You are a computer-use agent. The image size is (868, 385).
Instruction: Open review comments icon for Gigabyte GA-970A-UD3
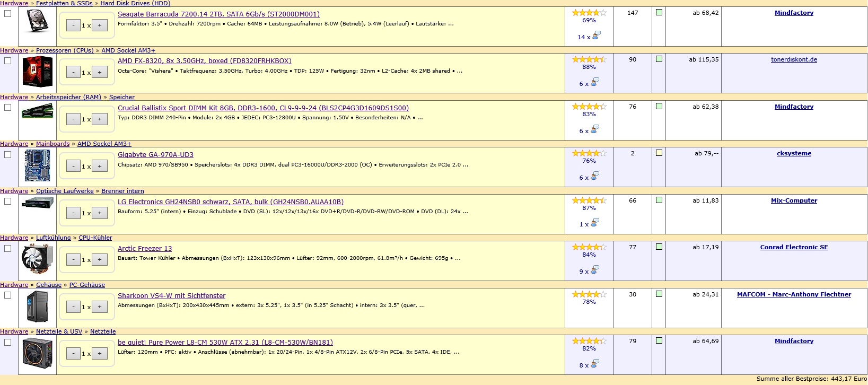coord(595,176)
